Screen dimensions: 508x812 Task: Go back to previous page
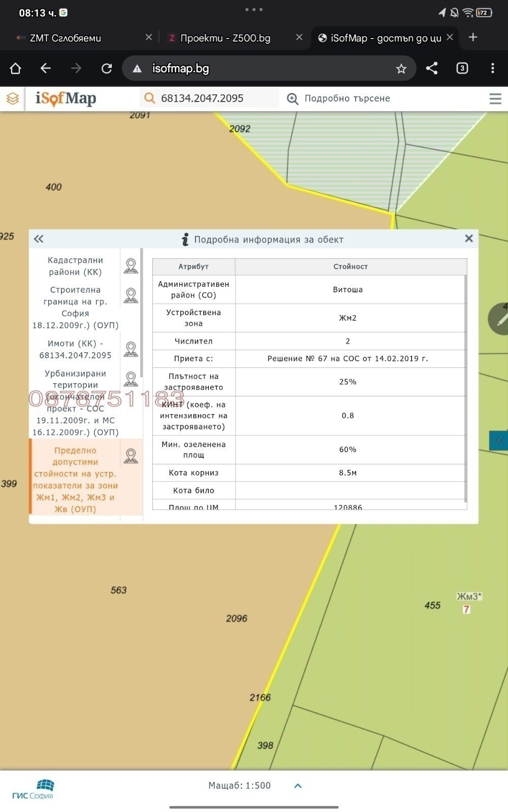pos(46,69)
